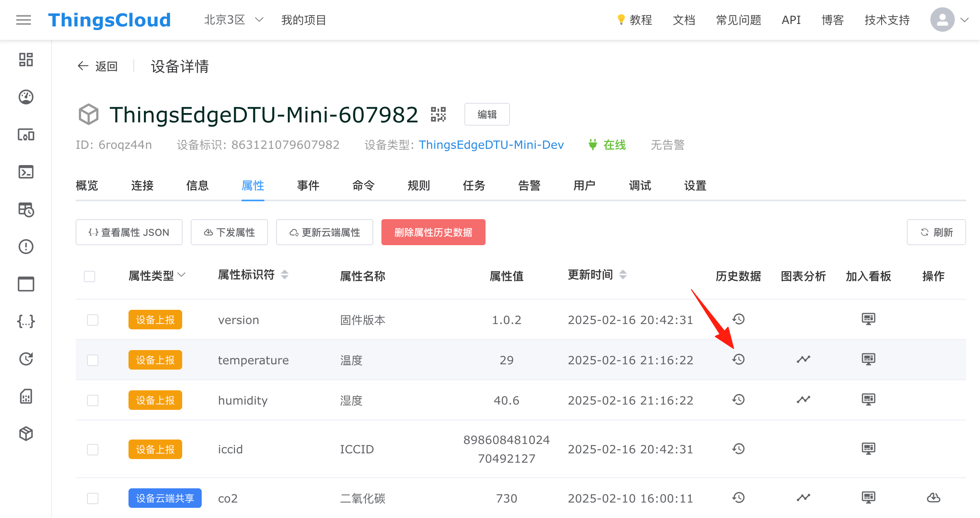Open chart analysis for co2
Viewport: 980px width, 518px height.
click(804, 498)
